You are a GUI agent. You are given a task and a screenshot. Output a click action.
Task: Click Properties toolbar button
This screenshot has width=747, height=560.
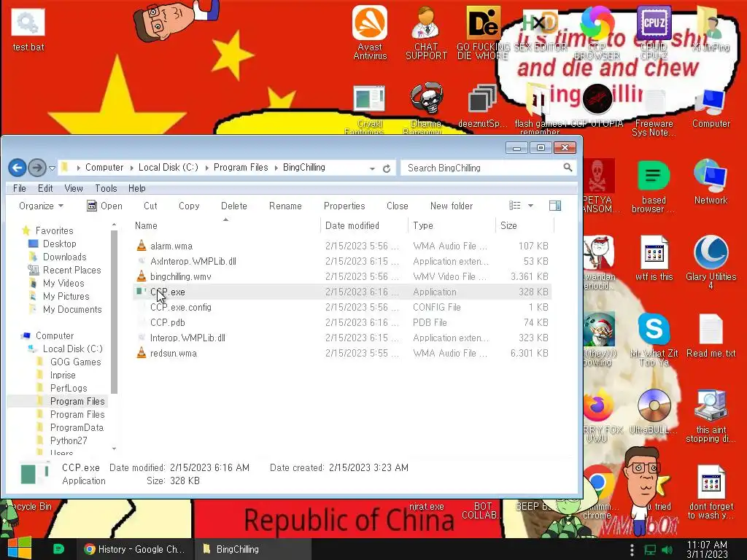344,206
